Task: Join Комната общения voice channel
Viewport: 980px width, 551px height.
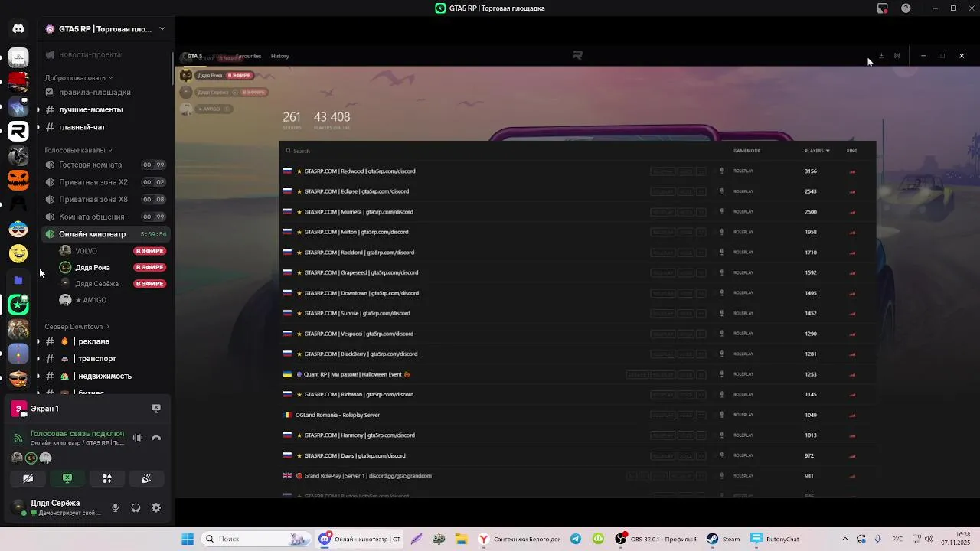Action: pyautogui.click(x=104, y=217)
